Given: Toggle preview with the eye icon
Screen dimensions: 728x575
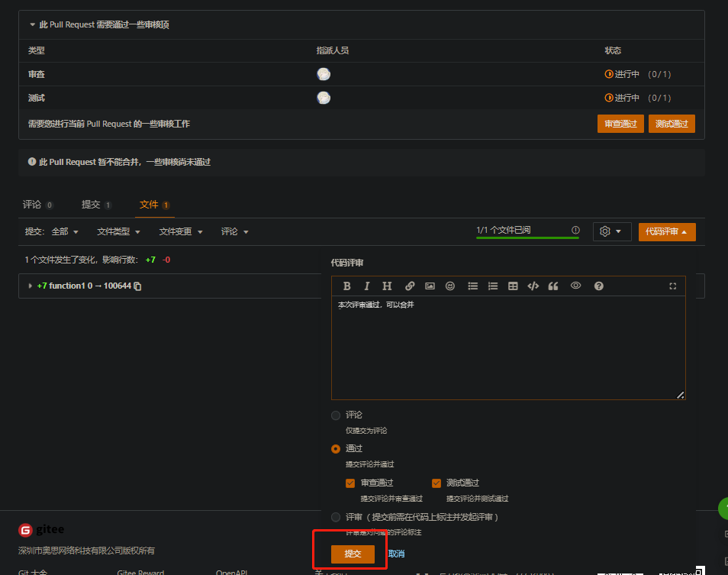Looking at the screenshot, I should 576,286.
